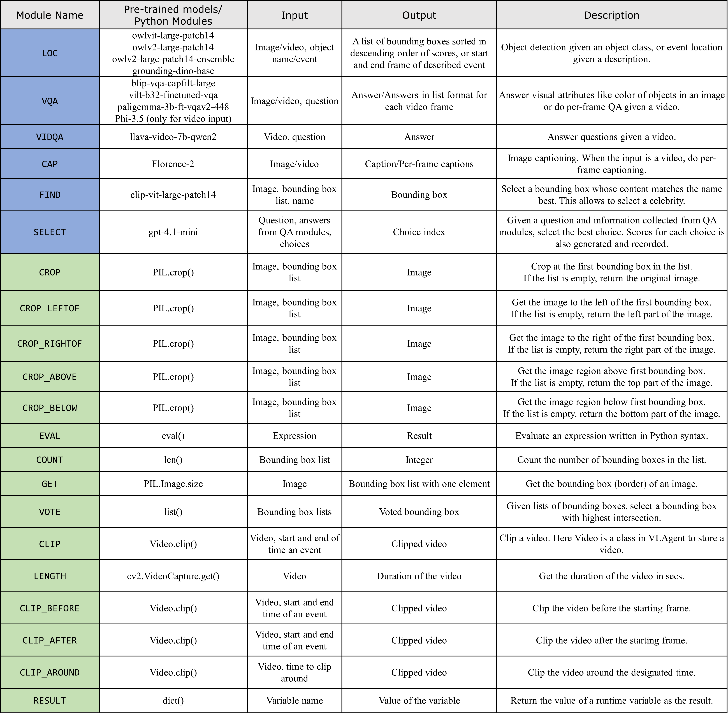Image resolution: width=728 pixels, height=713 pixels.
Task: Select the LOC module cell
Action: pyautogui.click(x=50, y=53)
